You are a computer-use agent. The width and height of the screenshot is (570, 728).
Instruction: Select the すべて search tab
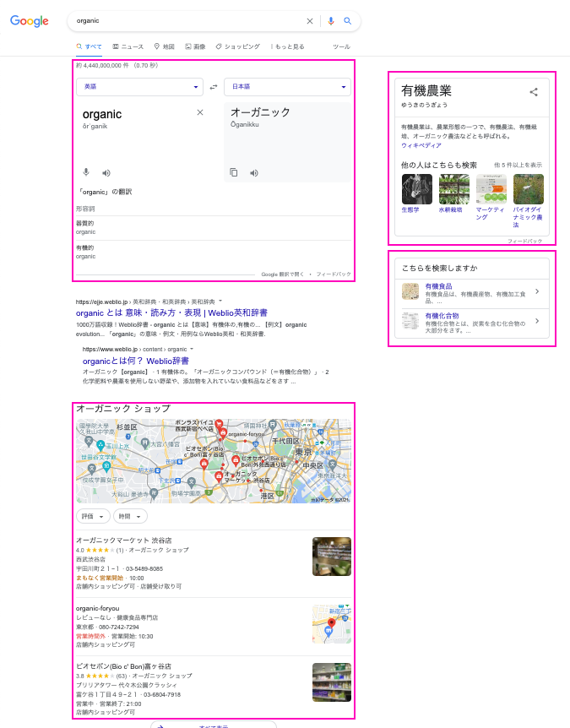click(90, 46)
